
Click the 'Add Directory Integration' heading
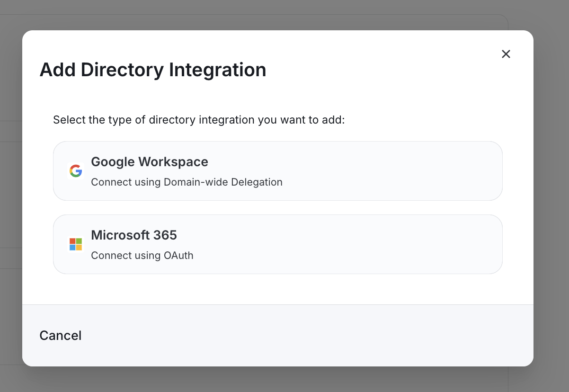click(x=153, y=70)
